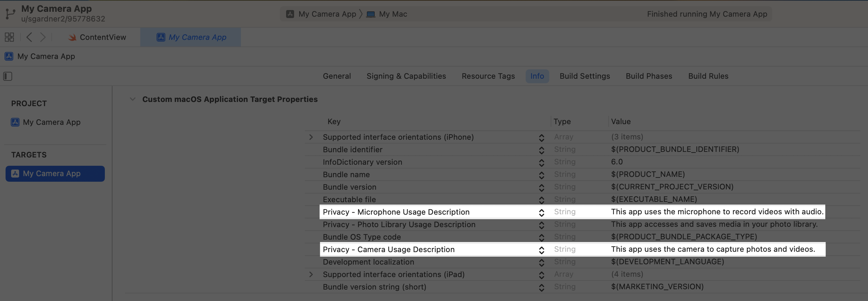Expand Supported interface orientations (iPhone) row

coord(311,137)
